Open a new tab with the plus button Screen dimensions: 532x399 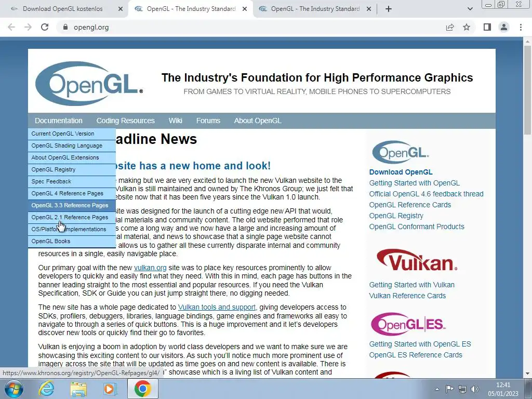(389, 9)
